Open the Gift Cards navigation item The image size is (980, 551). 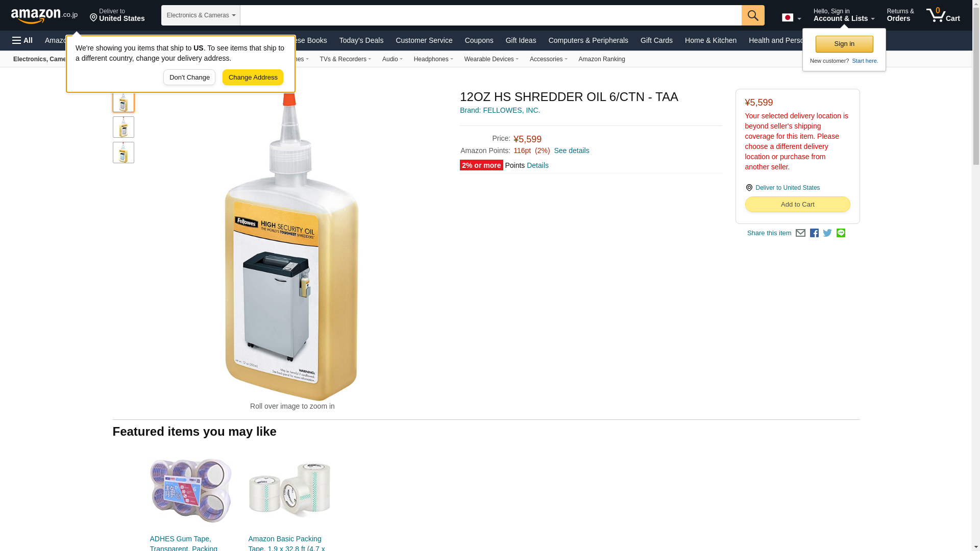pos(656,40)
